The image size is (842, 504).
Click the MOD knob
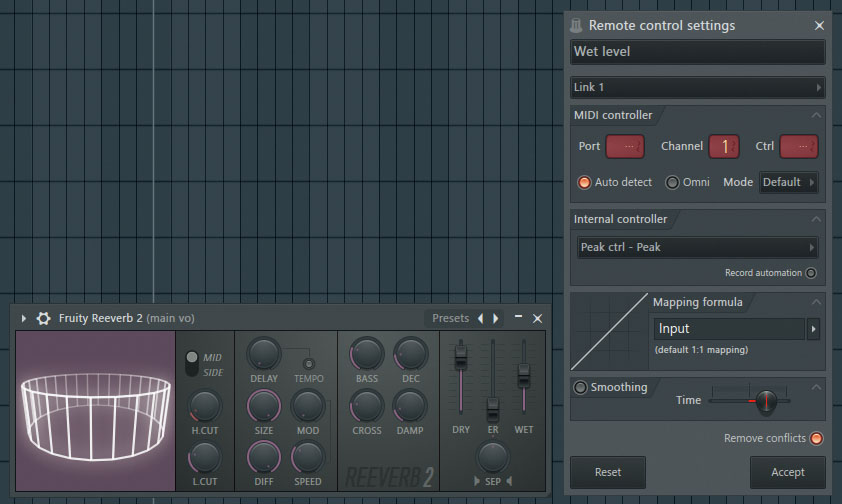308,406
